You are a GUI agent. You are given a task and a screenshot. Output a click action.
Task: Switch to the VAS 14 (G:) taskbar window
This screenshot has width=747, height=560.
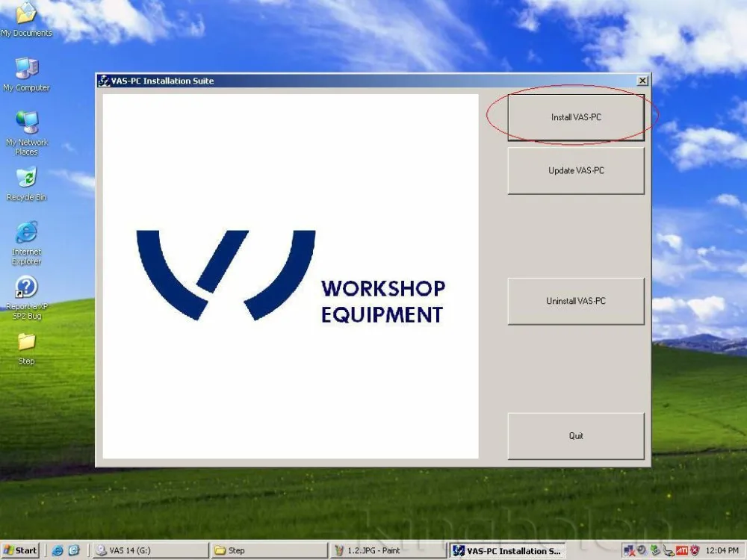pyautogui.click(x=151, y=550)
